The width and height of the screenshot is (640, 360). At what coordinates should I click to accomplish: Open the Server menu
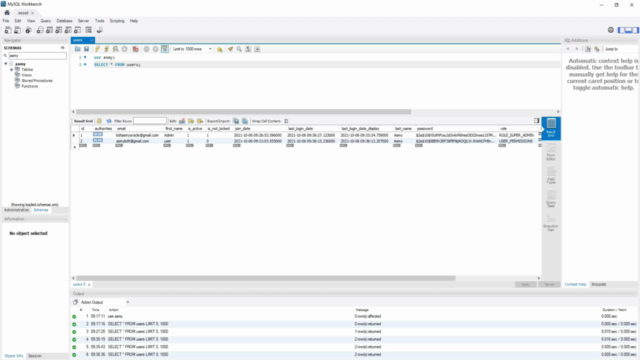tap(83, 21)
